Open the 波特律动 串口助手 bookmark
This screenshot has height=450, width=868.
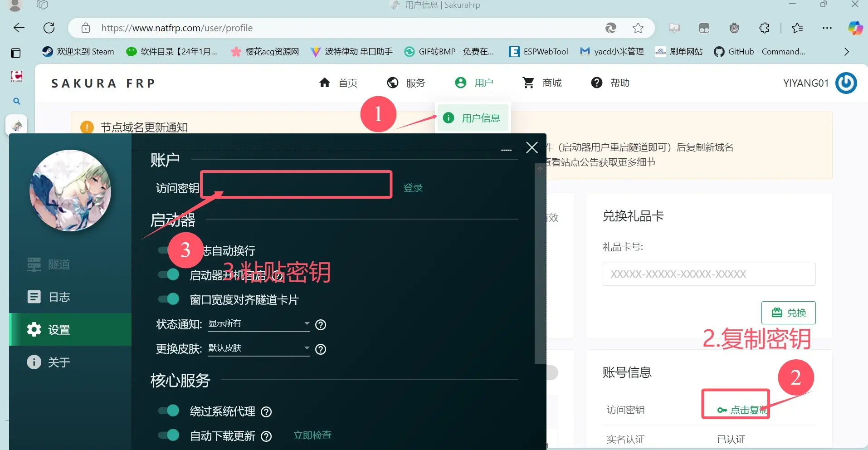click(x=351, y=52)
